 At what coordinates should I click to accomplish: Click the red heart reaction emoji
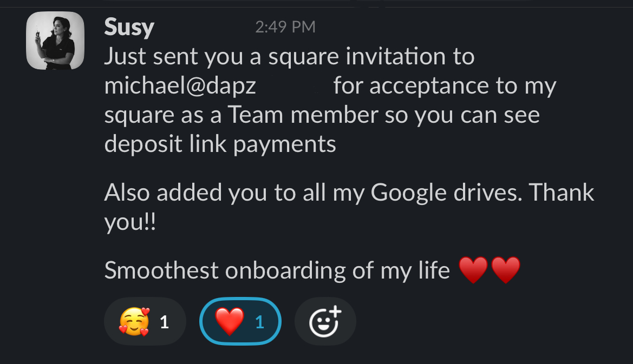tap(230, 322)
